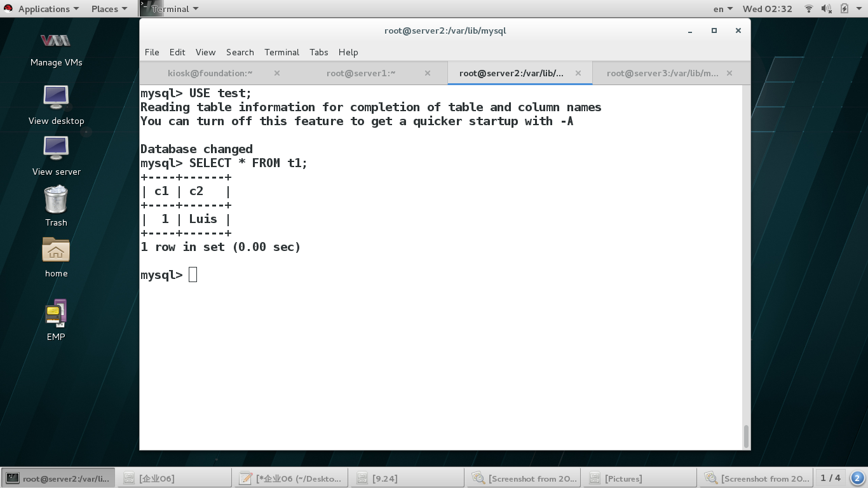Close the root@server3 tab
Screen dimensions: 868x488
[729, 73]
